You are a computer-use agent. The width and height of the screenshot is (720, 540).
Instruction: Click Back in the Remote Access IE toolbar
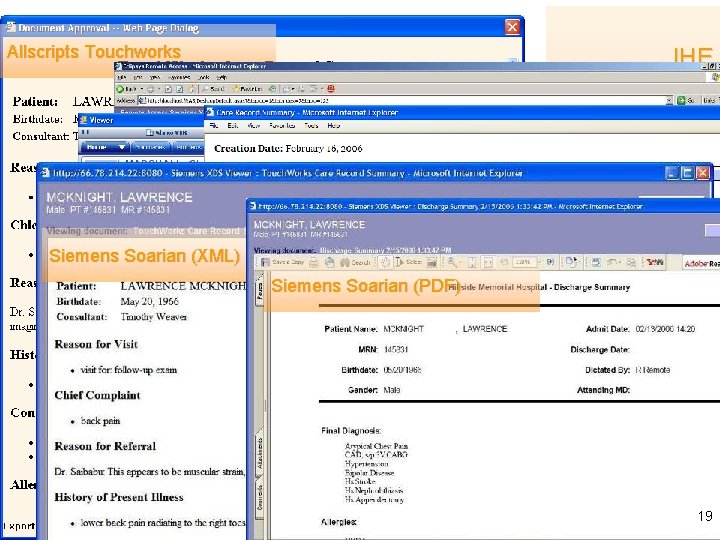(127, 89)
